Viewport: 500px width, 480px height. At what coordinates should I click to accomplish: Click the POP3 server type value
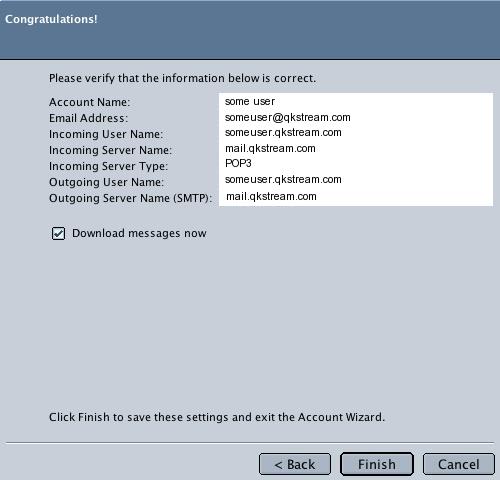[x=238, y=163]
